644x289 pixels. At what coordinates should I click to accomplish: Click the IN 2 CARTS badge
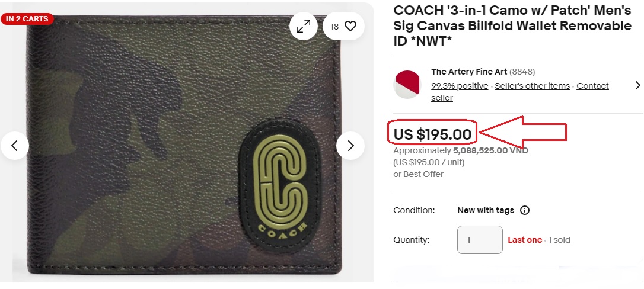click(x=27, y=19)
